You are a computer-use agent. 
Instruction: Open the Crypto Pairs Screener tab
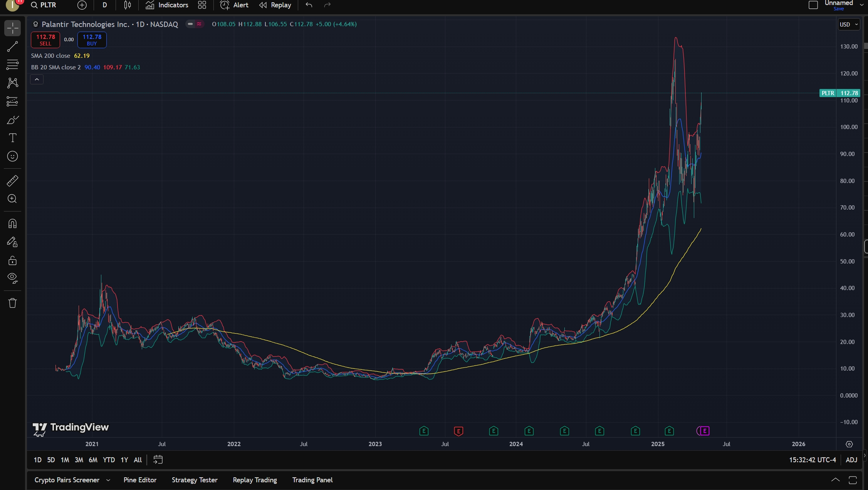tap(67, 480)
